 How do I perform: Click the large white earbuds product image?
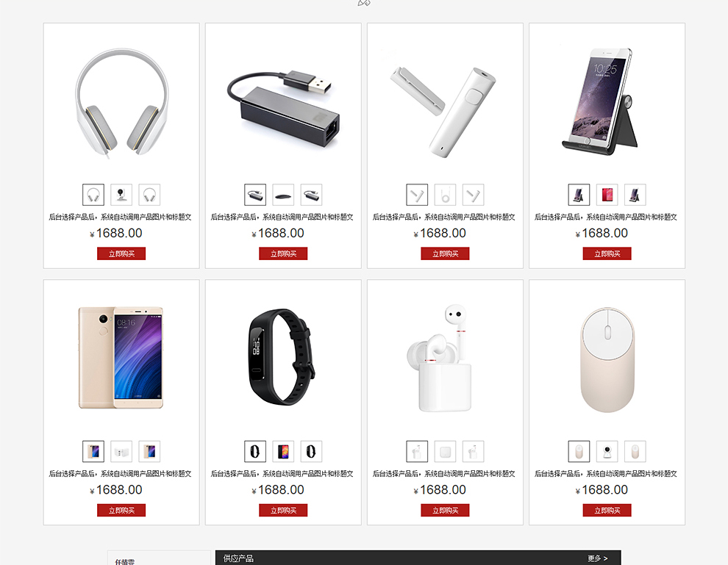439,358
